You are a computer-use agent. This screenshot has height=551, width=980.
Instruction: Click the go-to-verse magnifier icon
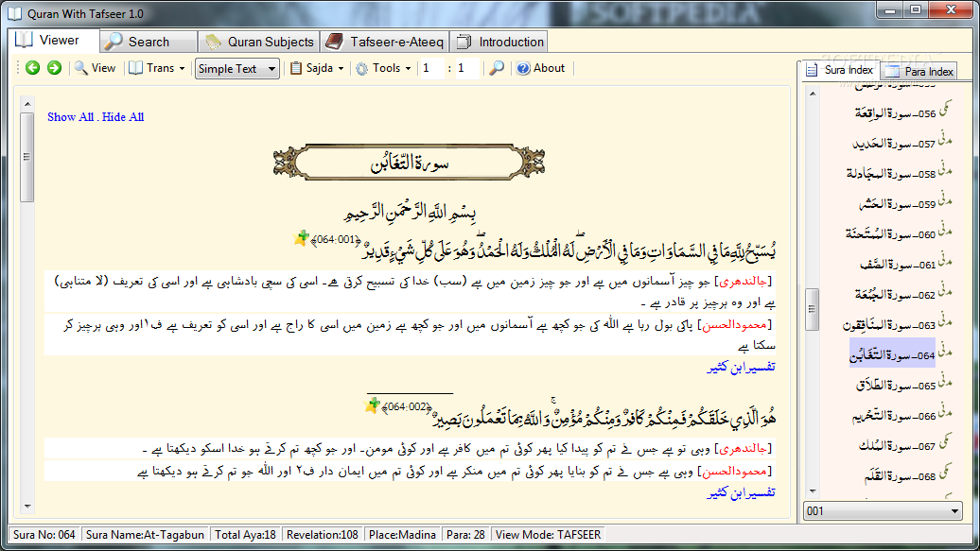coord(497,68)
